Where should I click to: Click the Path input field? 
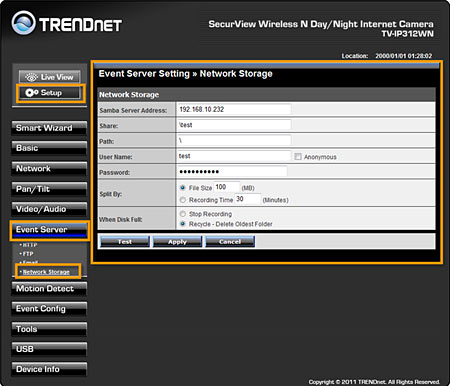click(x=234, y=140)
